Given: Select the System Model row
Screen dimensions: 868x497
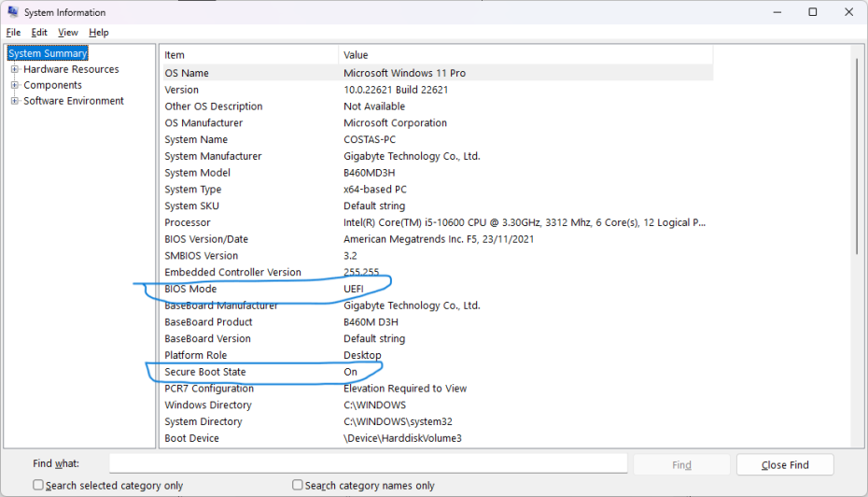Looking at the screenshot, I should click(x=437, y=173).
